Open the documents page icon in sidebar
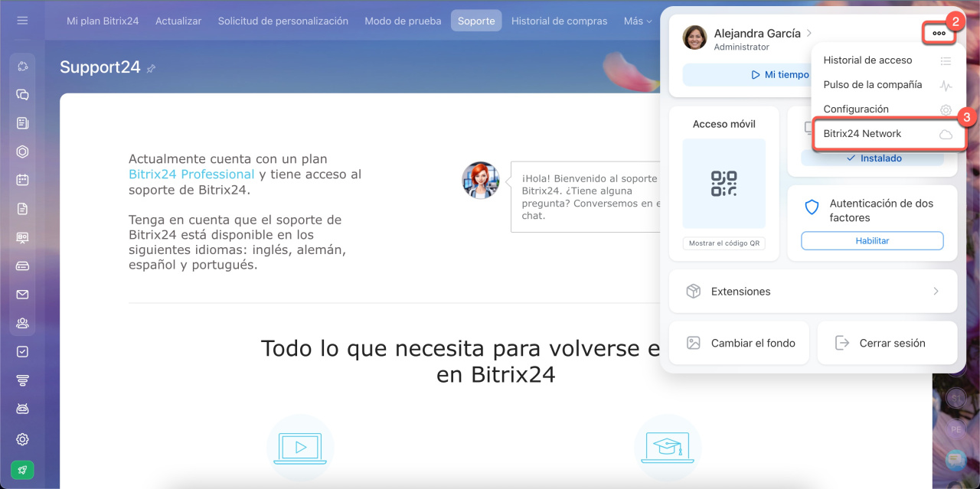This screenshot has width=980, height=489. [x=22, y=209]
